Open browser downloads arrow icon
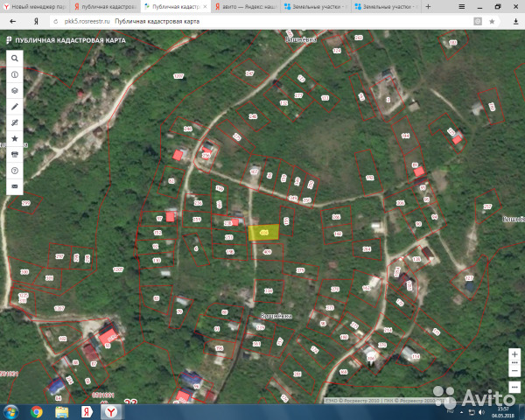 [515, 21]
